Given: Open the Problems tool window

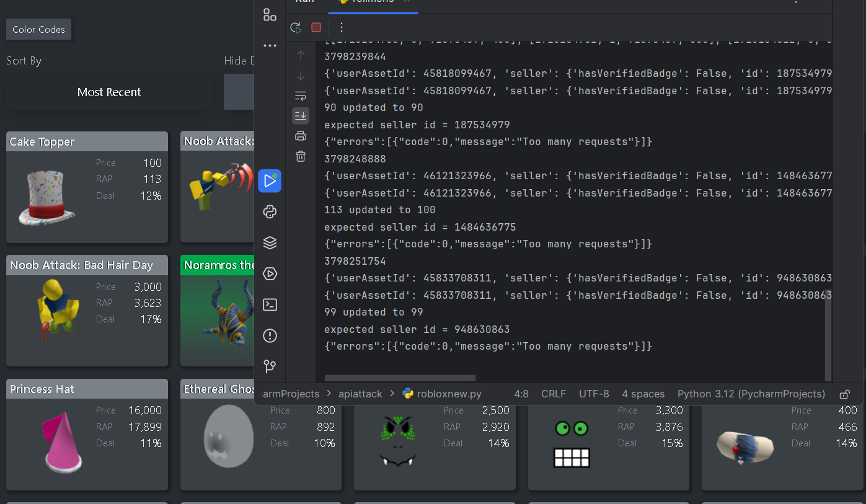Looking at the screenshot, I should (270, 335).
